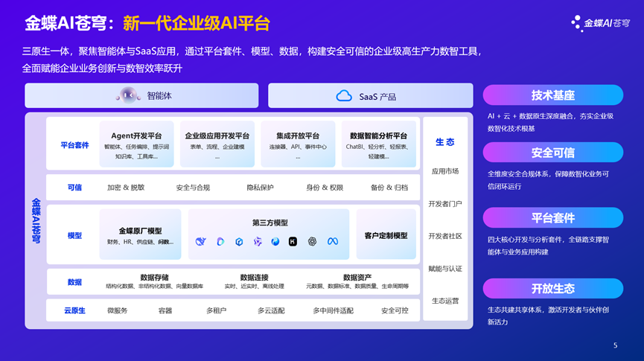Click the cloud icon beside SaaS 产品
The width and height of the screenshot is (644, 361).
tap(344, 96)
